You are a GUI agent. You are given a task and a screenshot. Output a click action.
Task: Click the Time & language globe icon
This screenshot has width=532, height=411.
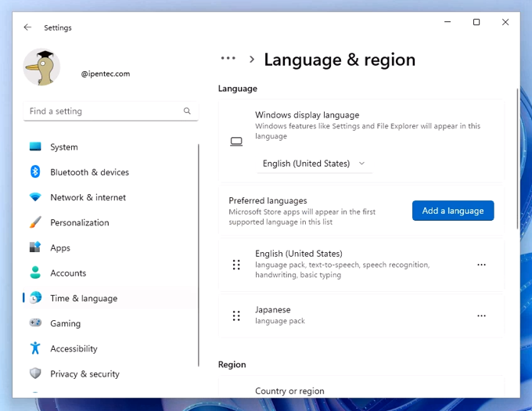[35, 297]
